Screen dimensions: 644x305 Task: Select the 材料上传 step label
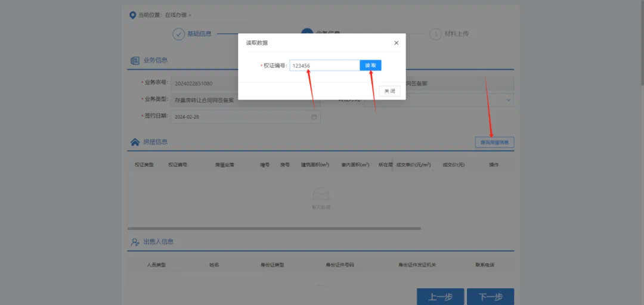pyautogui.click(x=456, y=34)
